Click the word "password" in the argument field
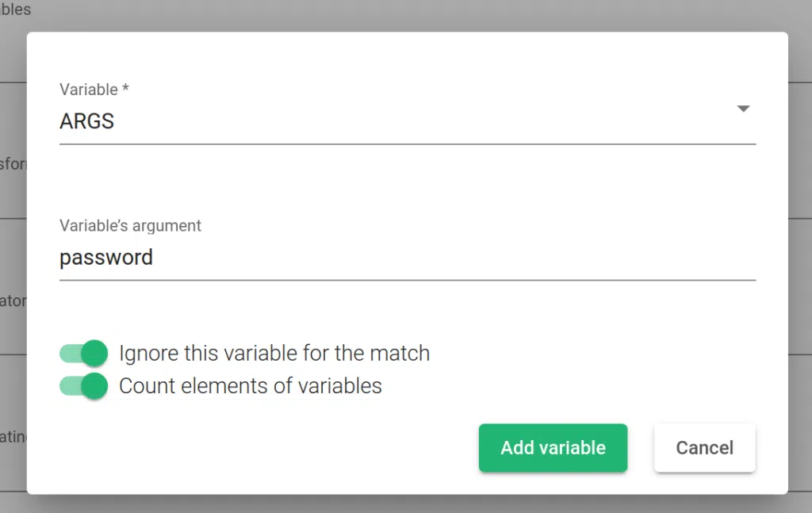The width and height of the screenshot is (812, 513). pyautogui.click(x=106, y=258)
